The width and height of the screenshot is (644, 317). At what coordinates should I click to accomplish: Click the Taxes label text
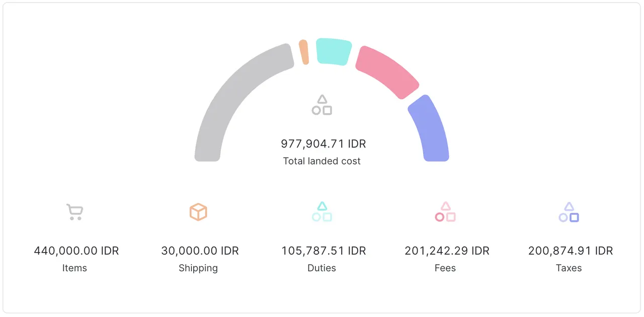569,268
